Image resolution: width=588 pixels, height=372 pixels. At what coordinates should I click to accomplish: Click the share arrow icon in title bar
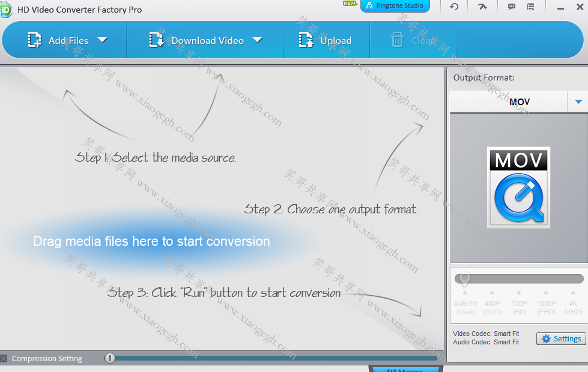point(483,7)
